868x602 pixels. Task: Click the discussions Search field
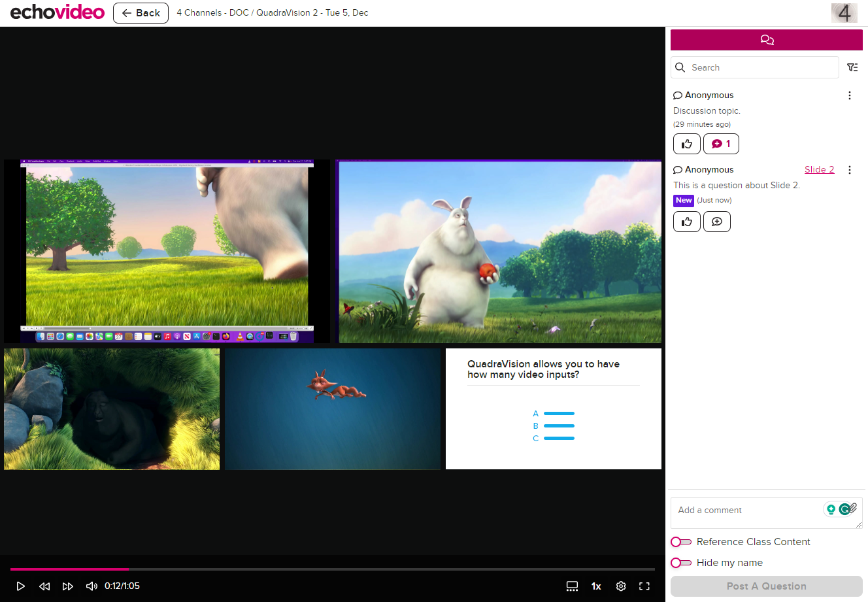click(x=755, y=67)
